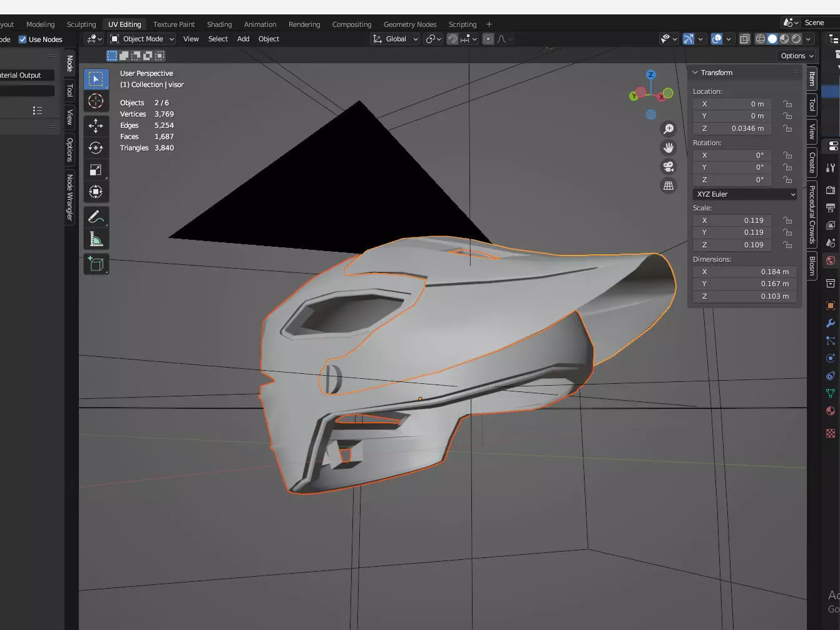This screenshot has width=840, height=630.
Task: Switch to the Texture Paint workspace tab
Action: click(x=174, y=24)
